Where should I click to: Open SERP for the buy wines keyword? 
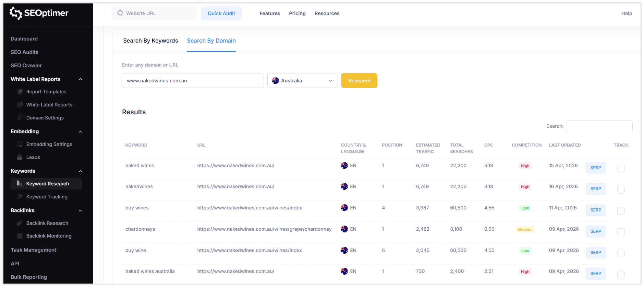point(596,210)
